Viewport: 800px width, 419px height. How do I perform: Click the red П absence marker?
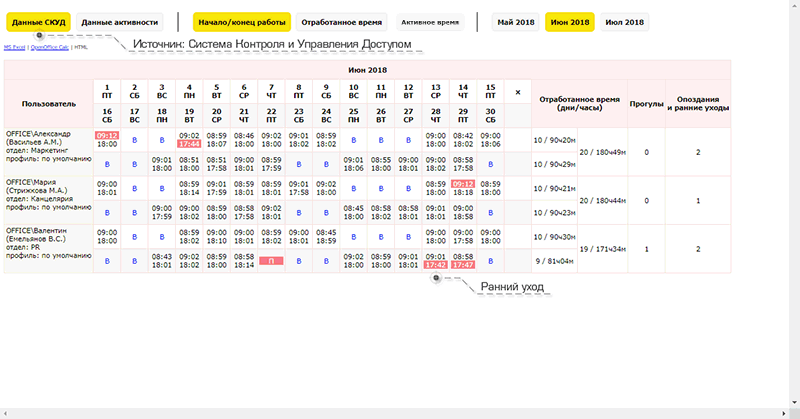[271, 261]
